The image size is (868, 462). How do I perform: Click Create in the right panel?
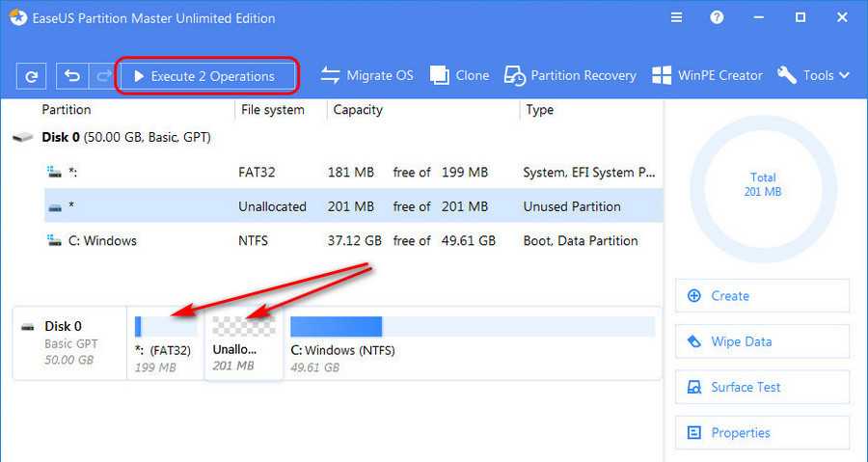762,296
